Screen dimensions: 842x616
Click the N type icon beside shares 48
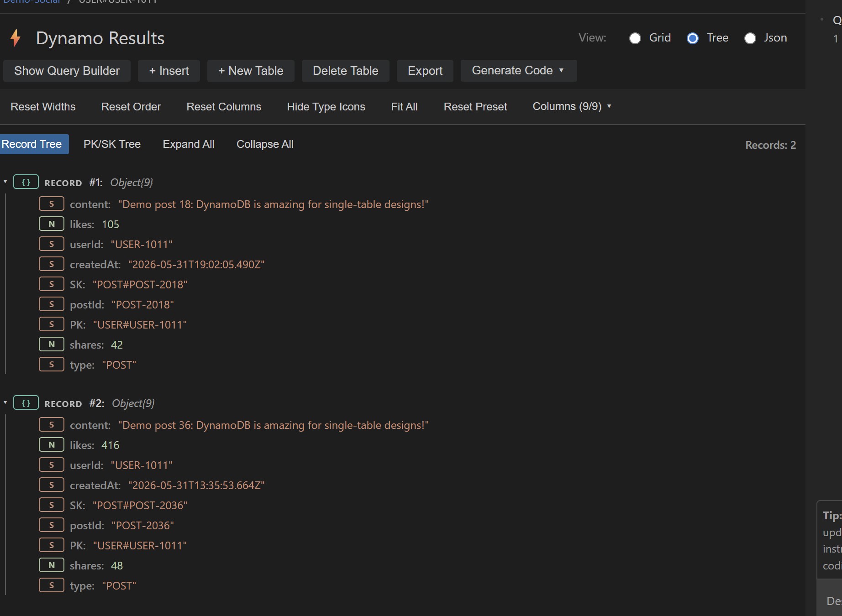pyautogui.click(x=52, y=565)
